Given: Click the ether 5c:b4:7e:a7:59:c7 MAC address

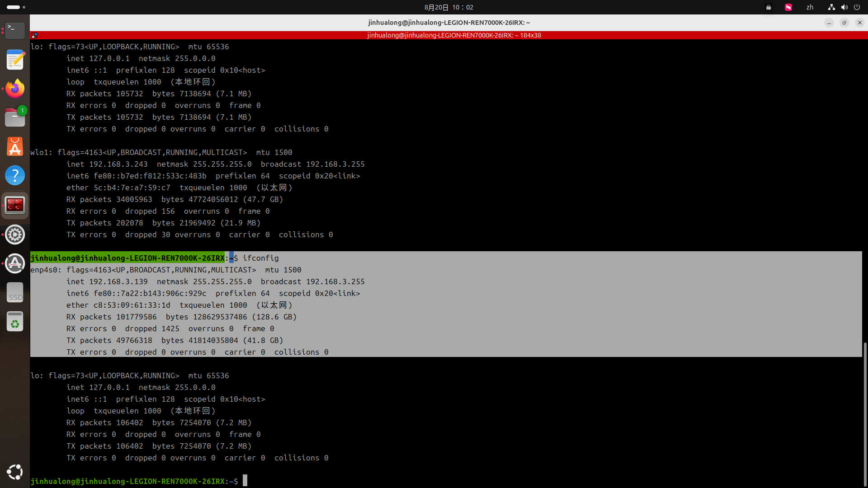Looking at the screenshot, I should [x=118, y=188].
